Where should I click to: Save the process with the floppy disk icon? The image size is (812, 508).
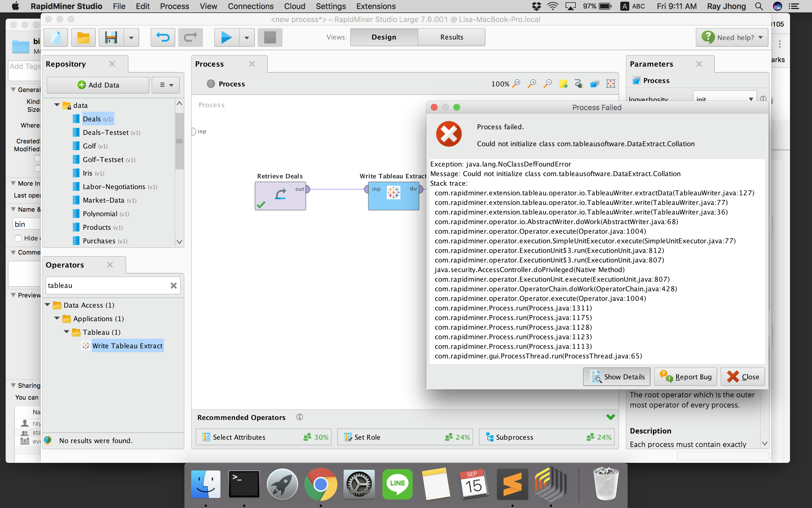111,37
